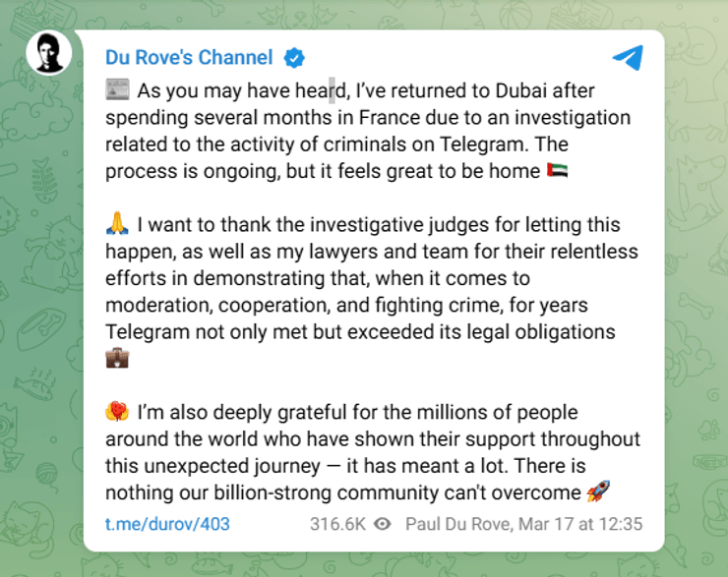
Task: Click the praying hands emoji
Action: pos(116,226)
